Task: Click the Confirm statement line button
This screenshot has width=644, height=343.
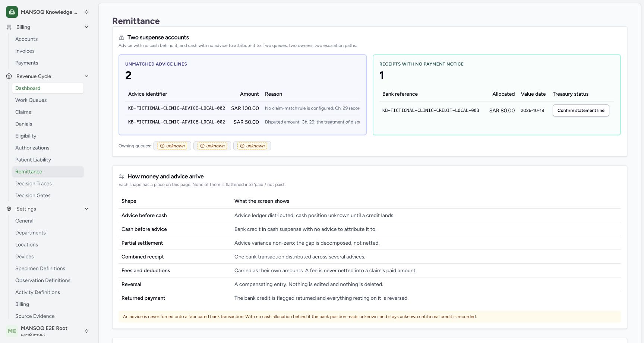Action: [x=581, y=111]
